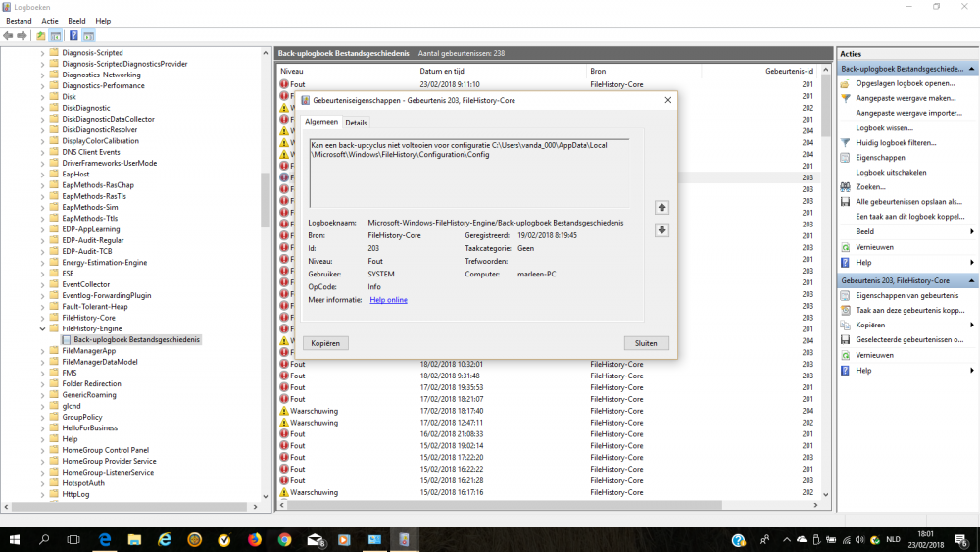Close the Gebeurteniseigenschappen dialog with X
Screen dimensions: 980x552
tap(668, 100)
